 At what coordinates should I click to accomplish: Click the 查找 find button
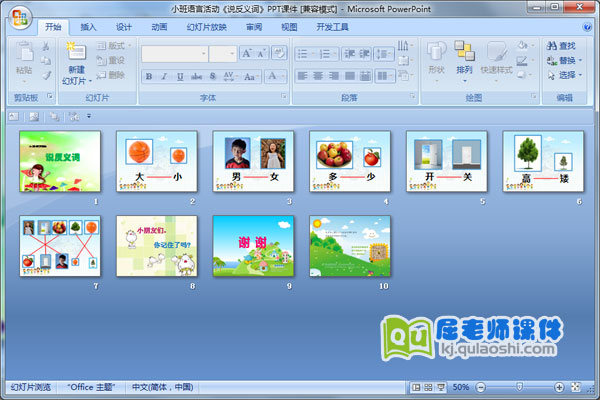point(561,46)
